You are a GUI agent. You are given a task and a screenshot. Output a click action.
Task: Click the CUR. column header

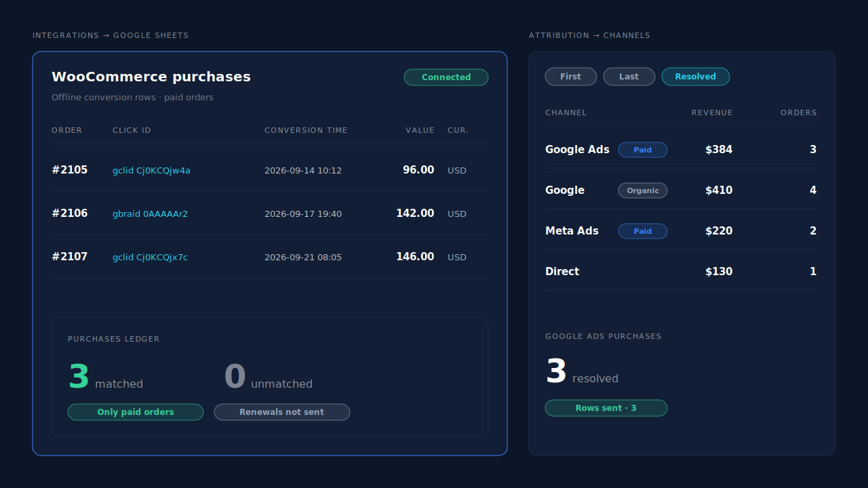coord(458,130)
